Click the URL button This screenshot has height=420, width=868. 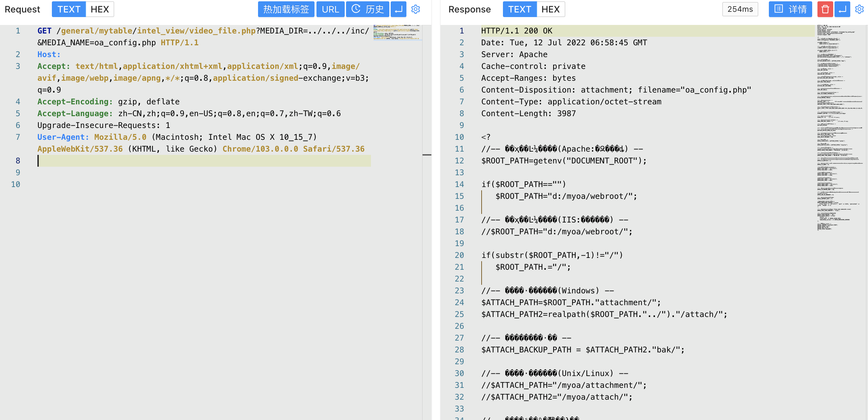click(x=330, y=9)
